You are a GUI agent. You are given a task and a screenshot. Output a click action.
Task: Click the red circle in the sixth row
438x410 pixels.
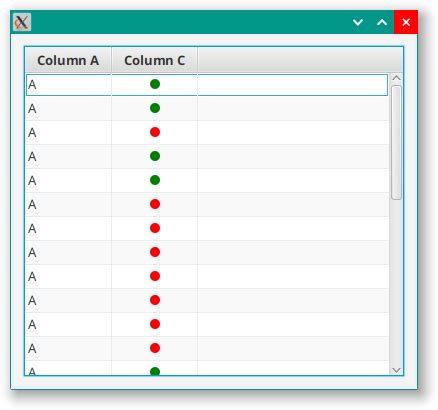[x=155, y=204]
